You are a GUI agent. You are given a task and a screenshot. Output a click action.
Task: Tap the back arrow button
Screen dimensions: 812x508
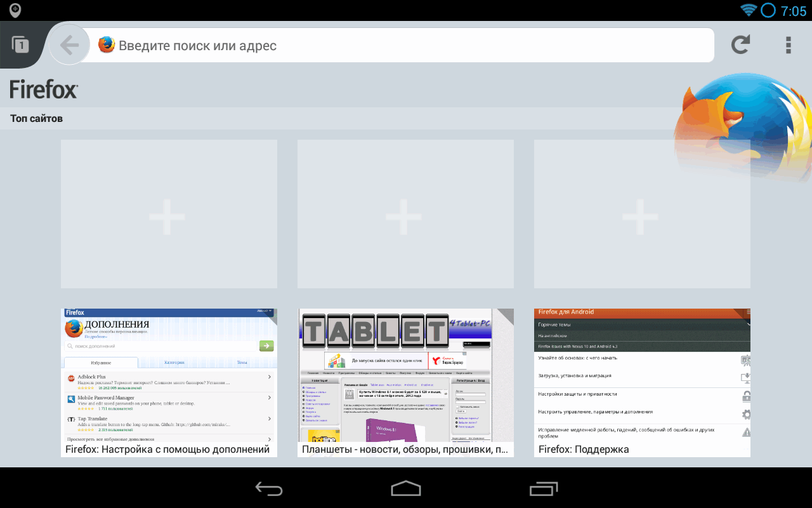click(69, 45)
